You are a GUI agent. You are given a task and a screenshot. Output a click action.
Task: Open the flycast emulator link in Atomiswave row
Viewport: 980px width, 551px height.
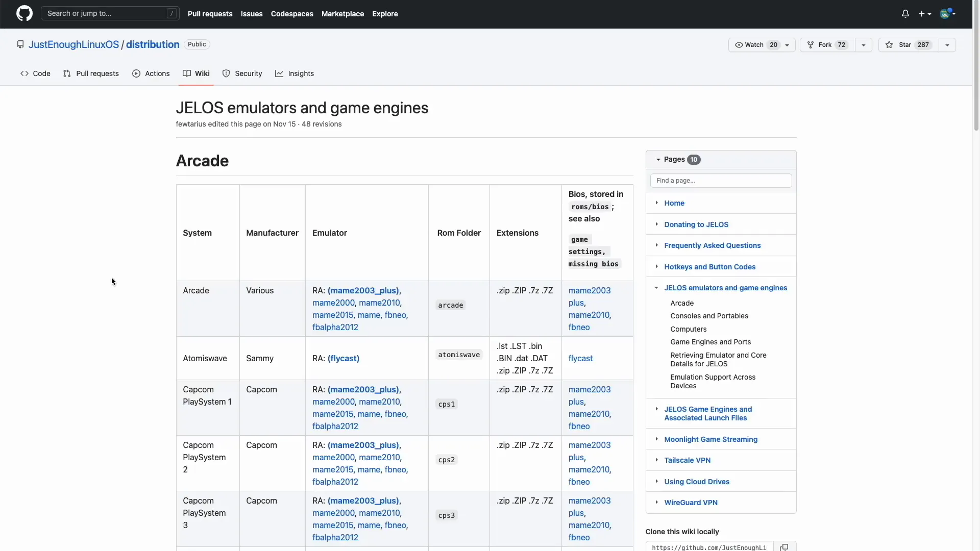(344, 358)
